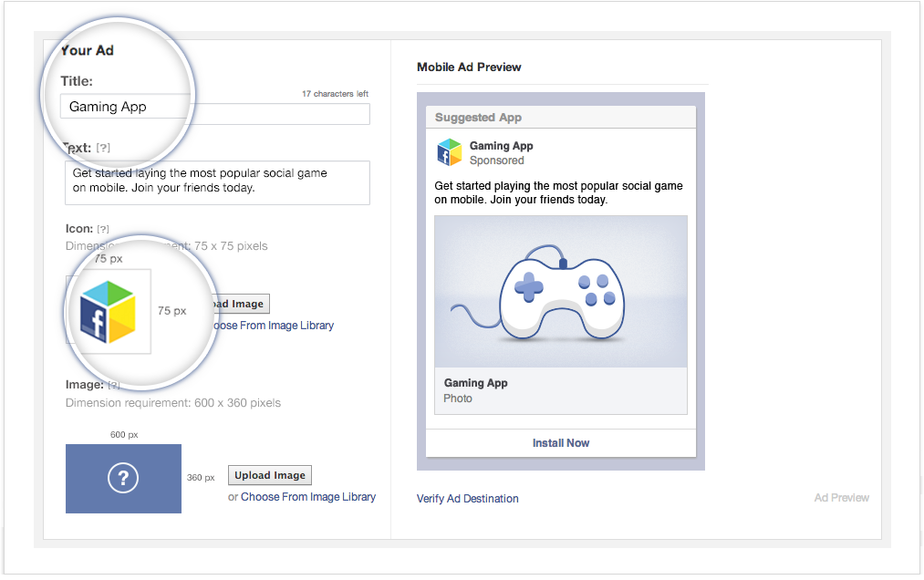Click the question mark icon inside the image placeholder
This screenshot has width=924, height=580.
coord(123,478)
